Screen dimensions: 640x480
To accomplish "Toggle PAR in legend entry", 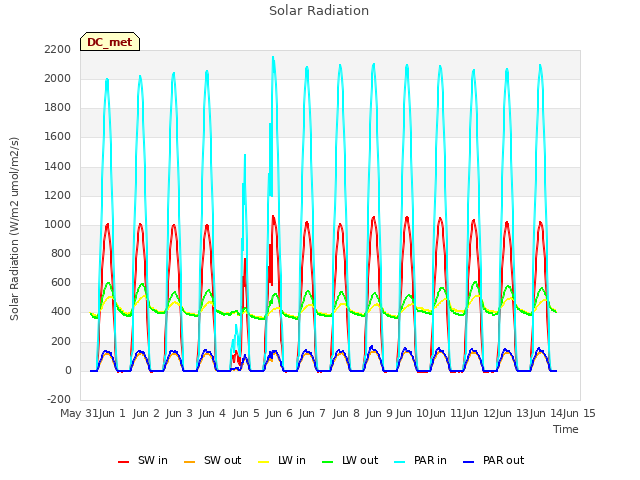I will 420,460.
